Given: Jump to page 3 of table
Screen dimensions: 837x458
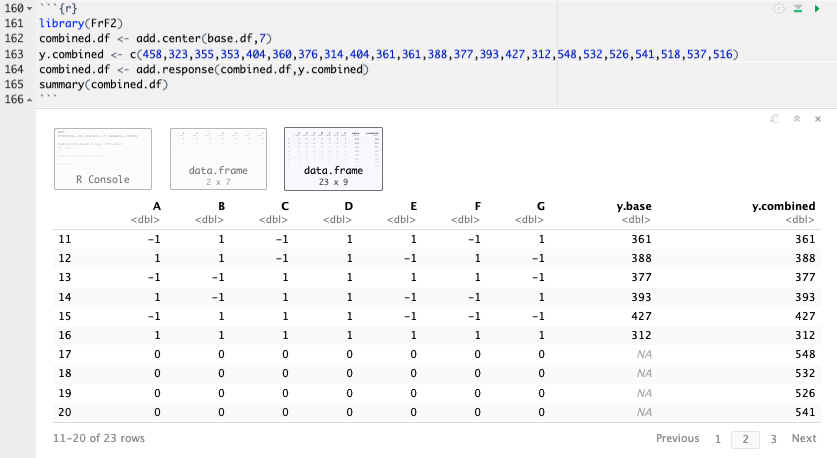Looking at the screenshot, I should coord(773,438).
